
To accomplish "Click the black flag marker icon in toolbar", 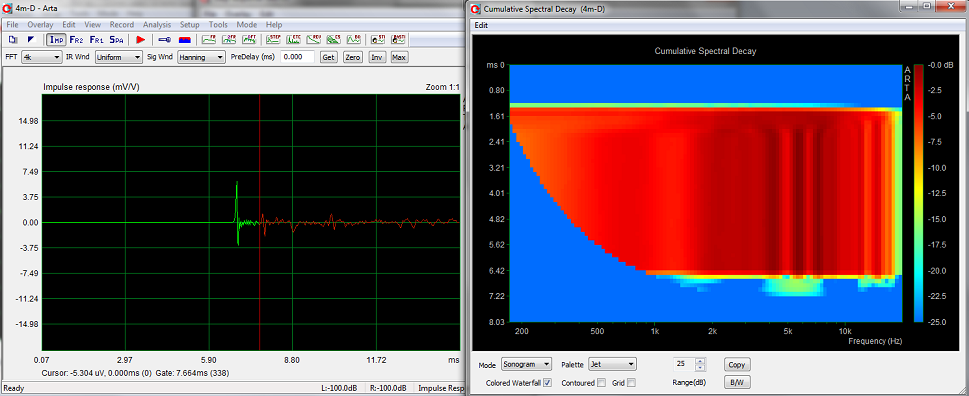I will [x=32, y=40].
